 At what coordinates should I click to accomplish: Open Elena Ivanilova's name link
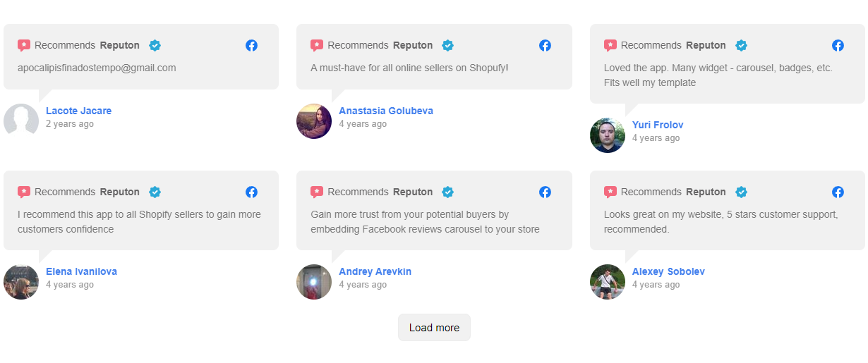coord(81,271)
